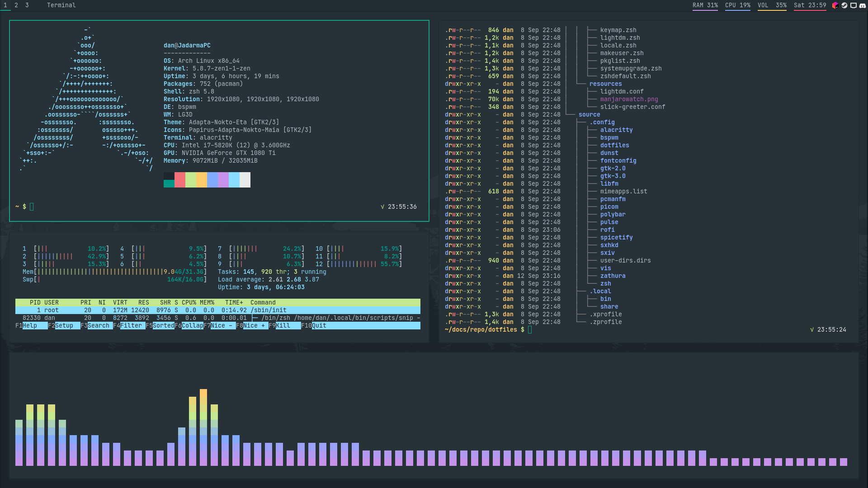Click the .local folder in tree
Viewport: 868px width, 488px height.
pyautogui.click(x=600, y=291)
